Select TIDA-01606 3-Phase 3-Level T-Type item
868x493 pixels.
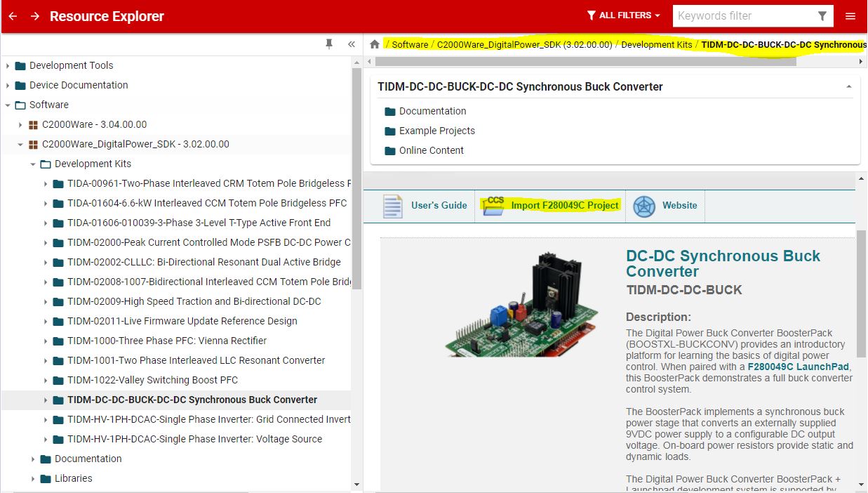tap(199, 223)
